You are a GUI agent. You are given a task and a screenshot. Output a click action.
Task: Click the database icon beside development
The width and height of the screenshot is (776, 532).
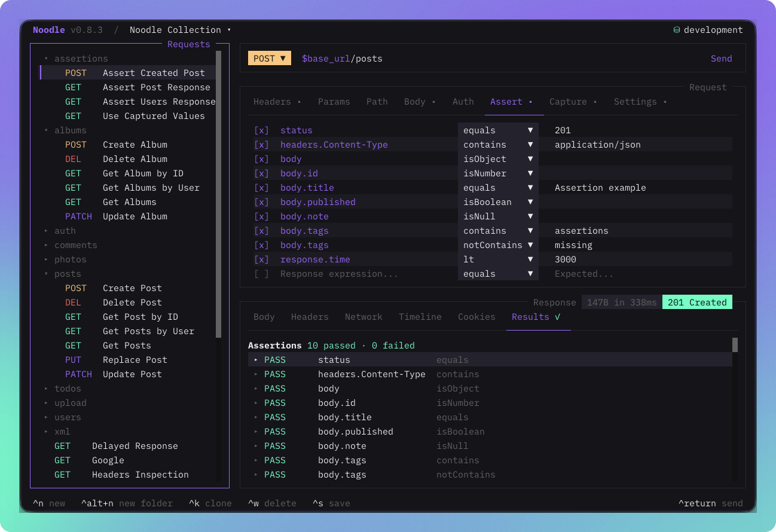pyautogui.click(x=677, y=30)
